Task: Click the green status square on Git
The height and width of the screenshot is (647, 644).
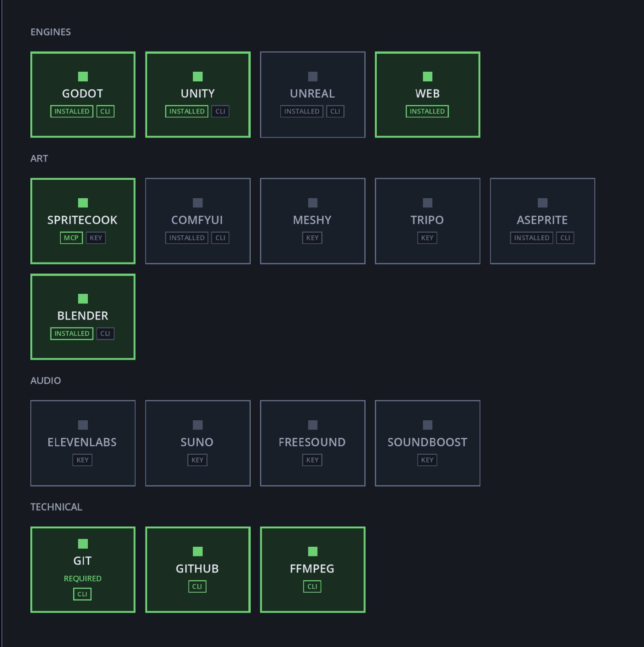Action: pyautogui.click(x=83, y=544)
